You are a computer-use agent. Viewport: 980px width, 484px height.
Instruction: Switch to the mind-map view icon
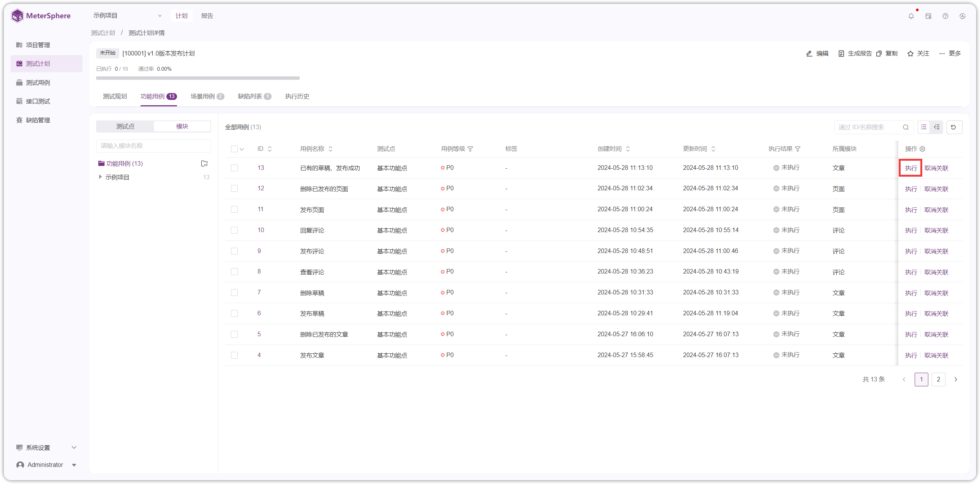[x=936, y=127]
